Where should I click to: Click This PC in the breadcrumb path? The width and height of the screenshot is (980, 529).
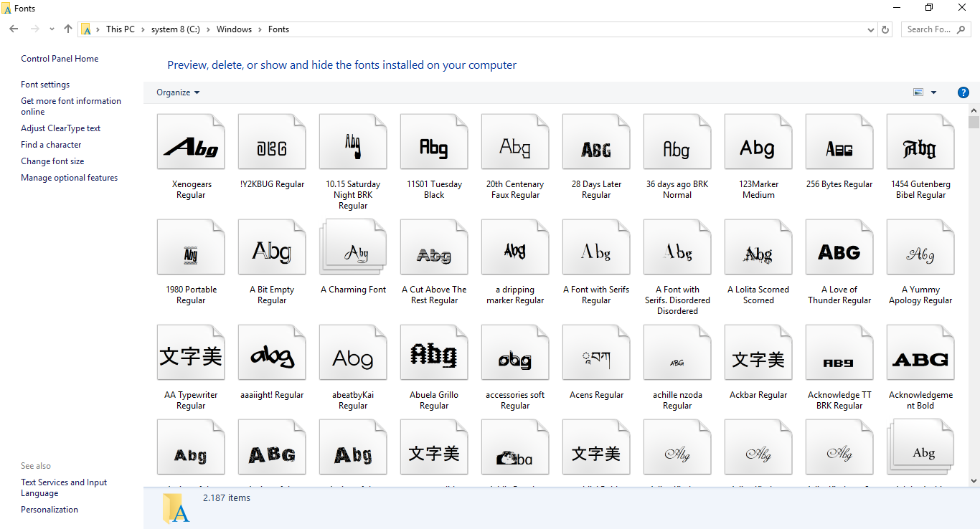point(121,29)
